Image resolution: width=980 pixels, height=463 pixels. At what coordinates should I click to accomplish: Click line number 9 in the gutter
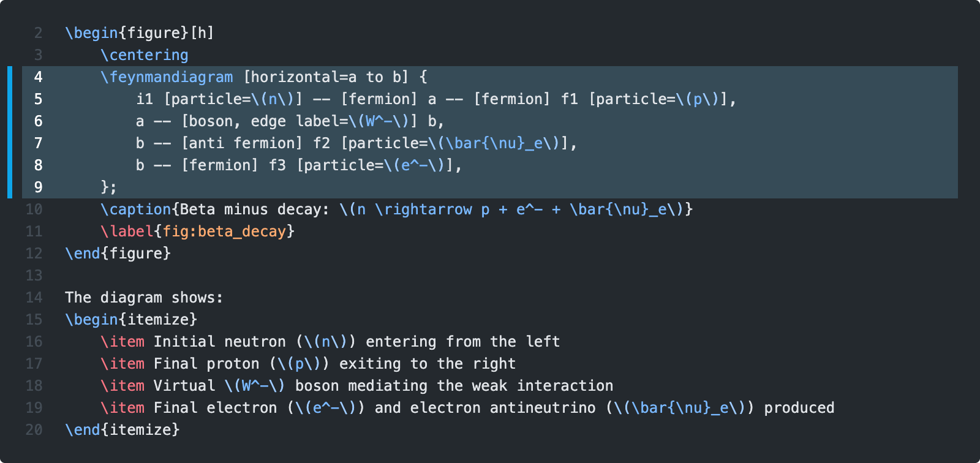click(x=38, y=187)
